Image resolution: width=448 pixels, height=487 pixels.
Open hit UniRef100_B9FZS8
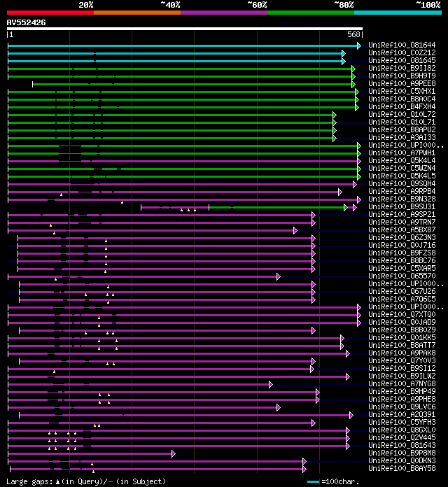click(402, 253)
